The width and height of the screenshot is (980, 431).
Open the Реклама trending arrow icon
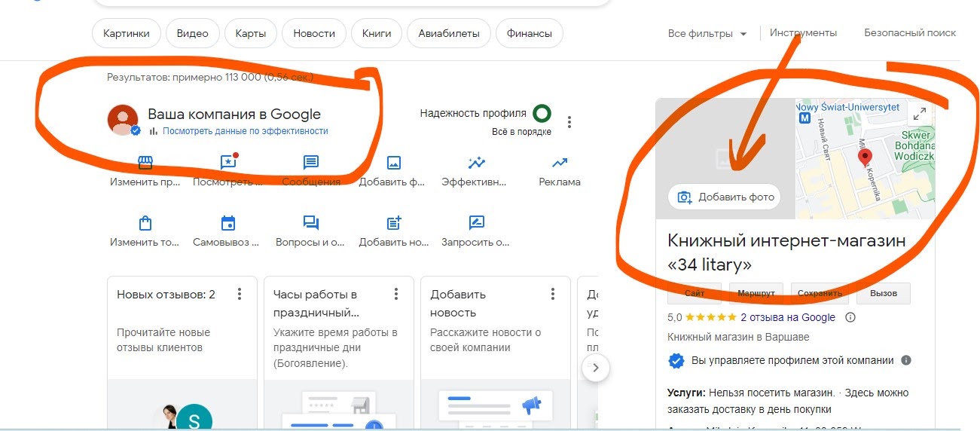(560, 163)
